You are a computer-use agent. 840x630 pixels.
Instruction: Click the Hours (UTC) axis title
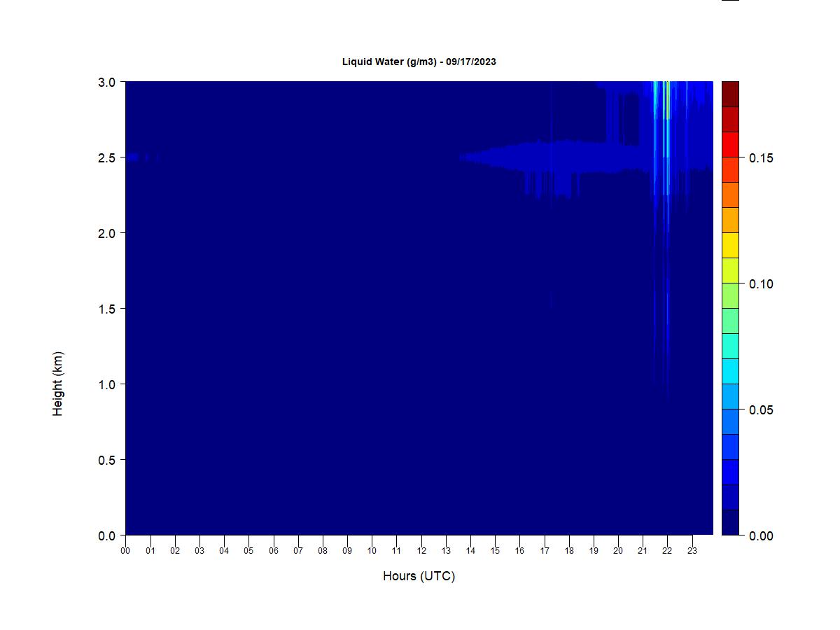[419, 576]
